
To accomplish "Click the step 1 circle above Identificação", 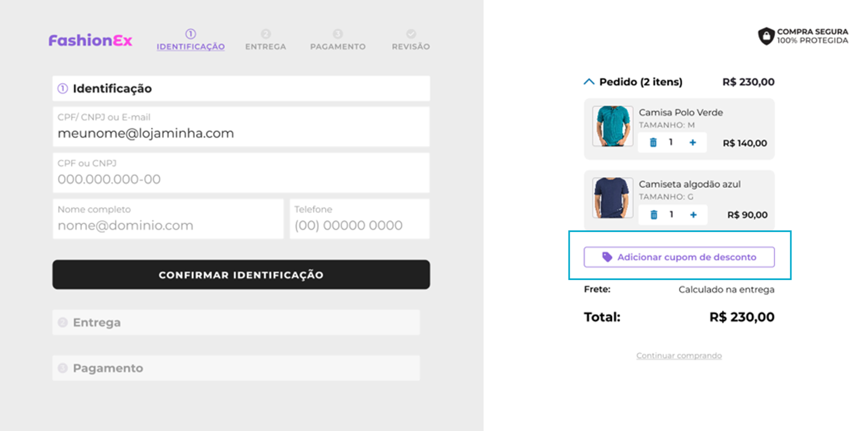I will click(190, 33).
